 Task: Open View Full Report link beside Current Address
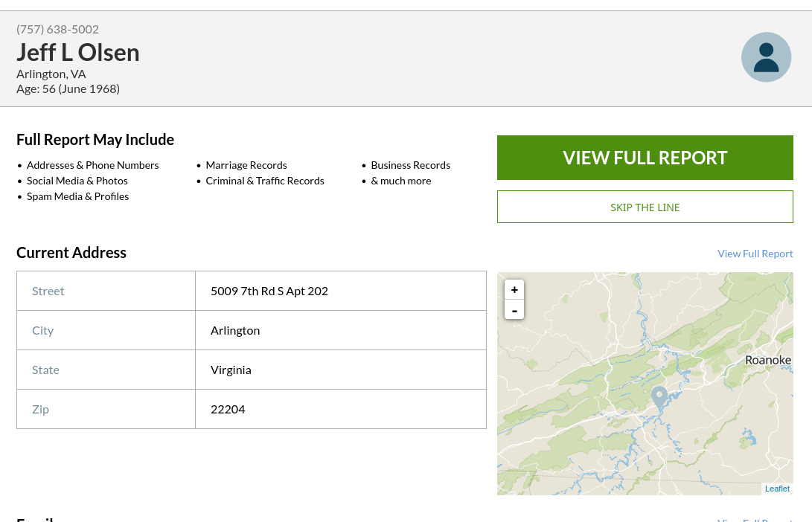coord(755,254)
